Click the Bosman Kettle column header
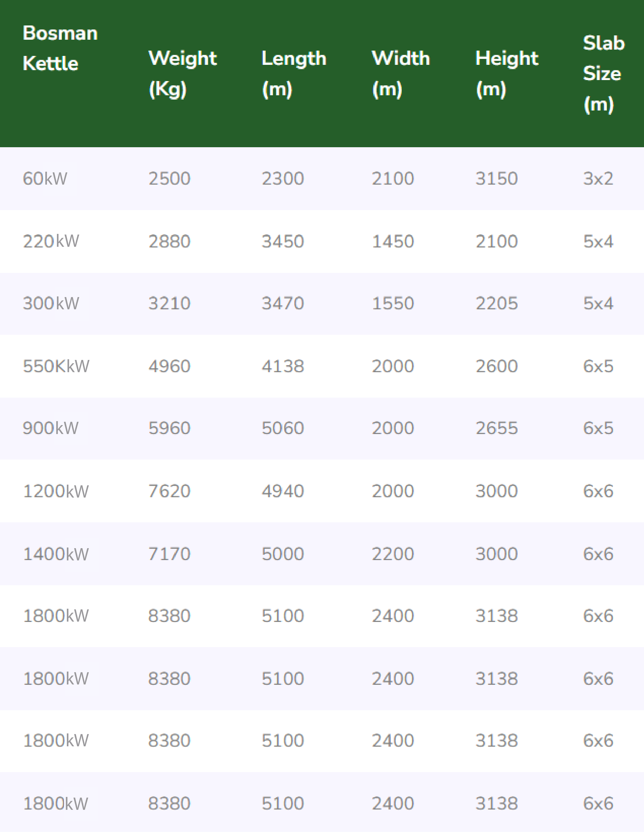The image size is (644, 832). pos(60,48)
